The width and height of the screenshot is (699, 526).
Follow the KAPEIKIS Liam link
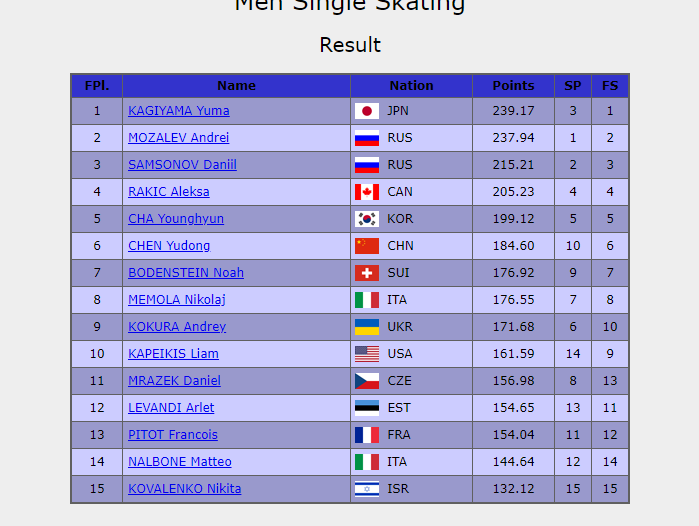click(x=173, y=354)
